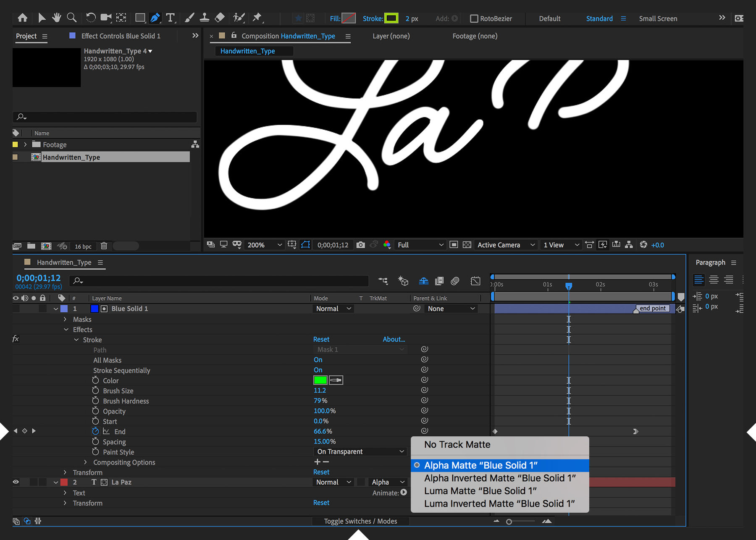Toggle visibility of the La Paz layer

click(x=16, y=482)
